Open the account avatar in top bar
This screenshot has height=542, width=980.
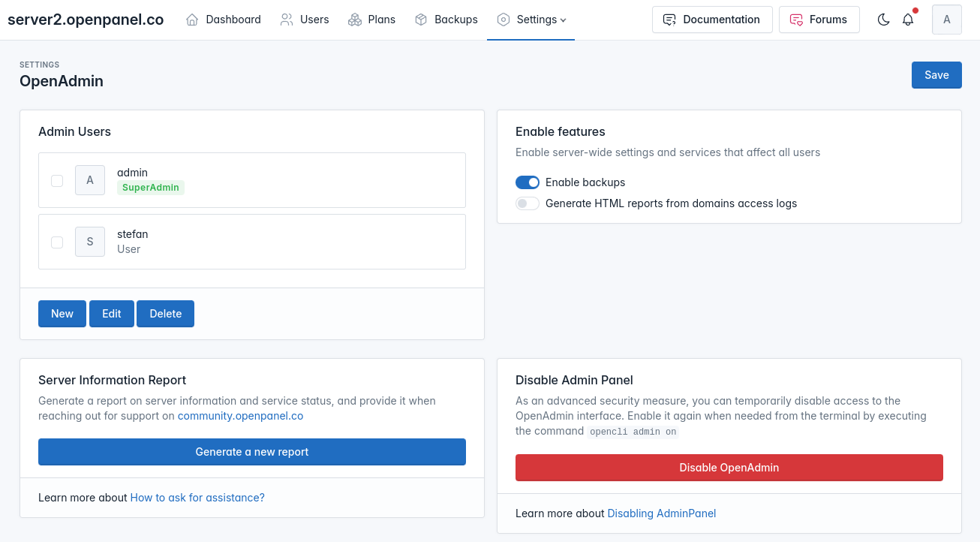(x=946, y=20)
